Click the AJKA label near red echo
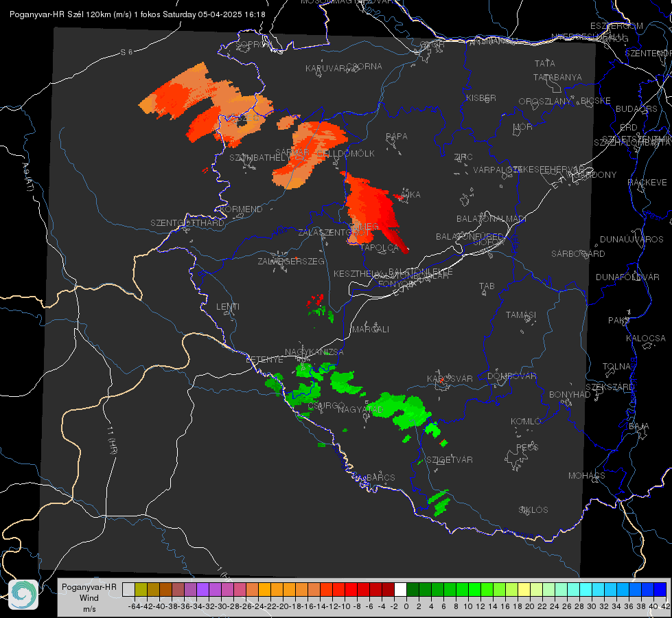 pos(410,195)
